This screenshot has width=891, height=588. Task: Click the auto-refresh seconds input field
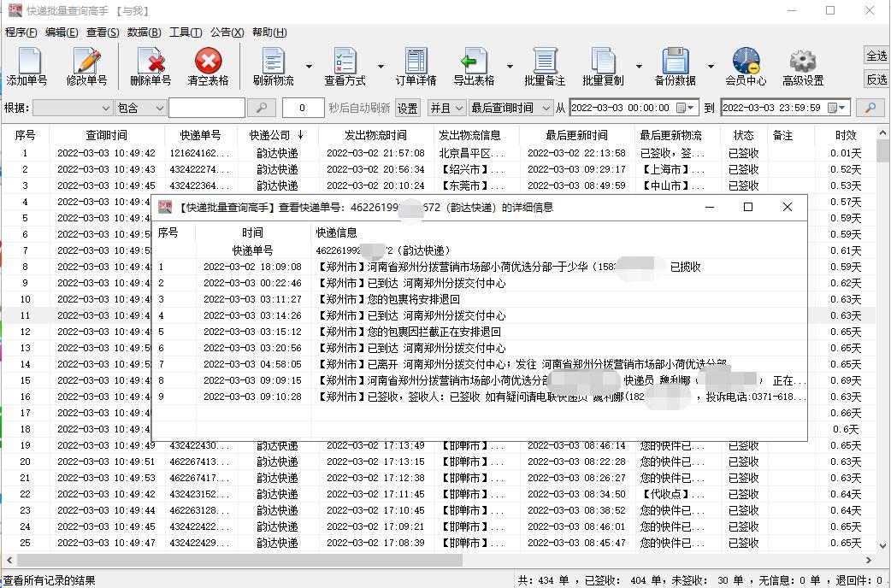click(303, 108)
